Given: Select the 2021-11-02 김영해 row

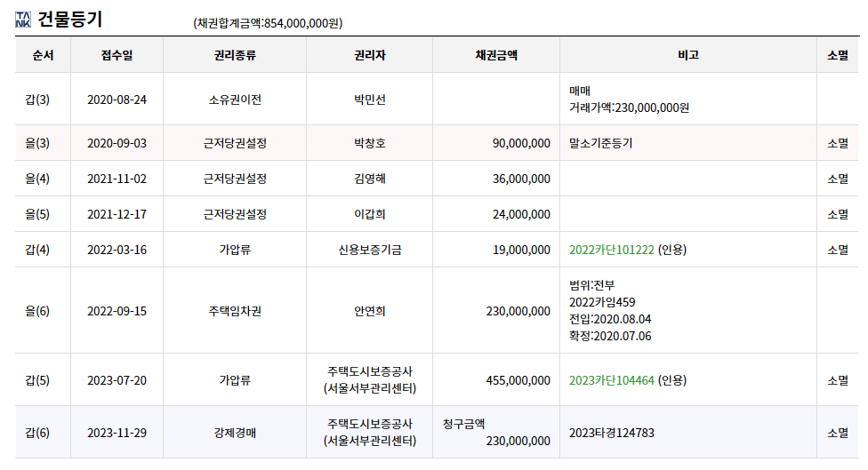Looking at the screenshot, I should click(x=437, y=179).
